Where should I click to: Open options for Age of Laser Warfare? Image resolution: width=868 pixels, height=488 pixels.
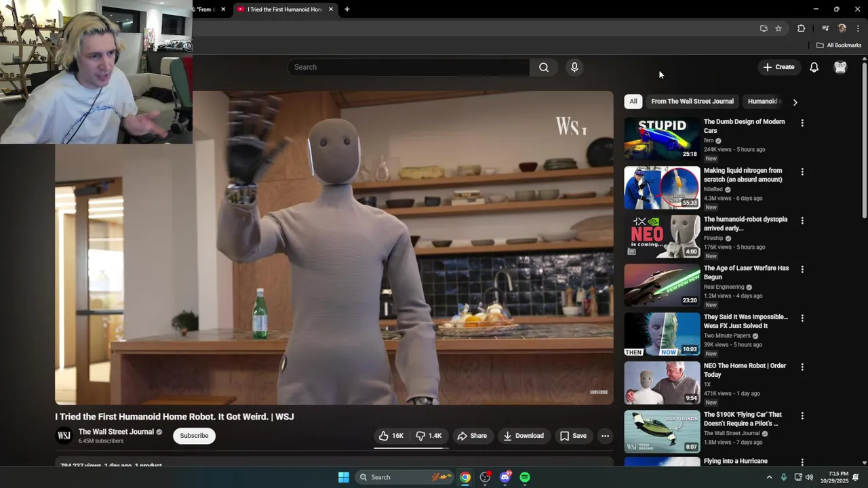click(x=802, y=270)
